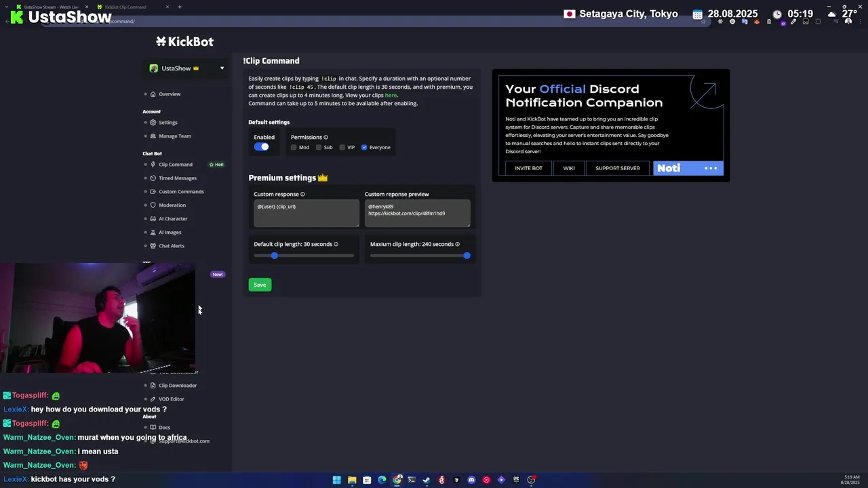Open Manage Team in sidebar
Image resolution: width=868 pixels, height=488 pixels.
tap(175, 136)
